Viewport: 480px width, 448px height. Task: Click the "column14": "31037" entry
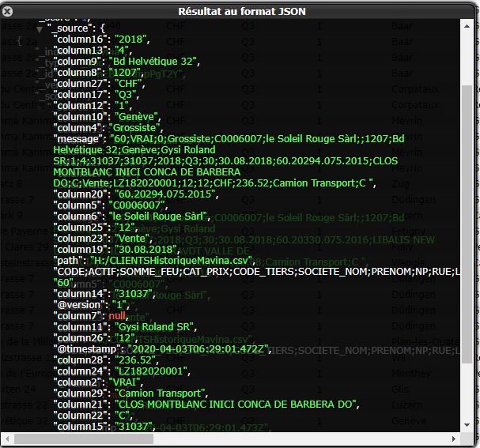(x=104, y=294)
